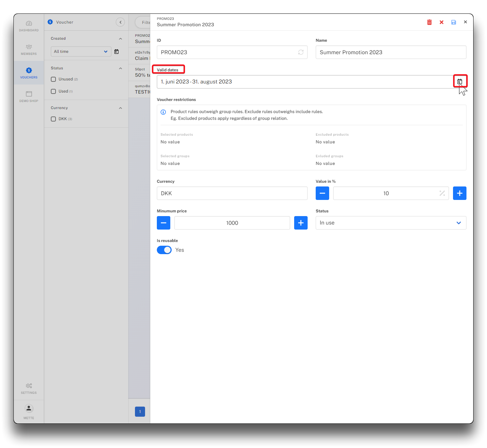Viewport: 487px width, 448px height.
Task: Collapse the Currency filter section
Action: click(120, 108)
